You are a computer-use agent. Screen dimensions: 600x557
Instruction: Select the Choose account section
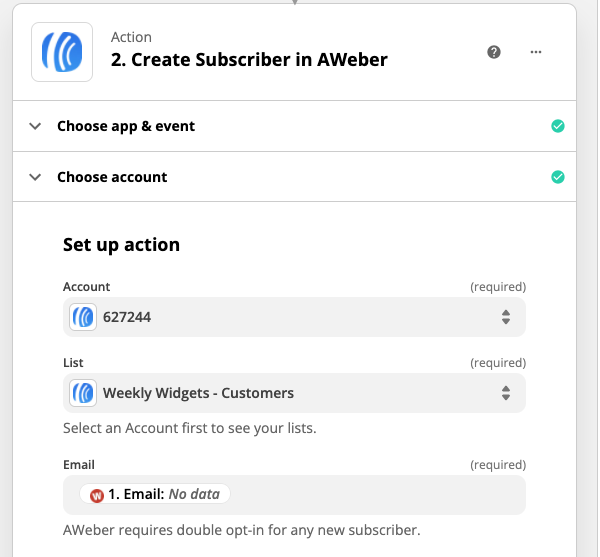112,177
